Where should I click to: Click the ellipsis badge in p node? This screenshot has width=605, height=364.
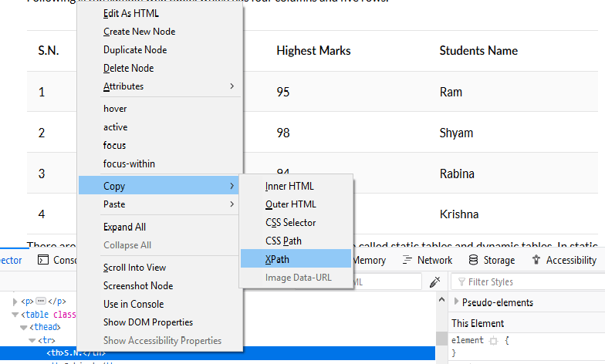41,301
